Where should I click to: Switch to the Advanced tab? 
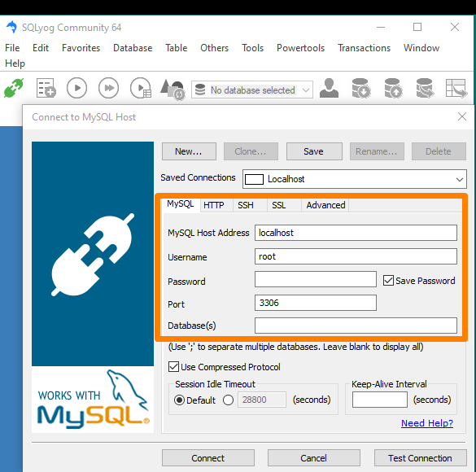tap(325, 205)
